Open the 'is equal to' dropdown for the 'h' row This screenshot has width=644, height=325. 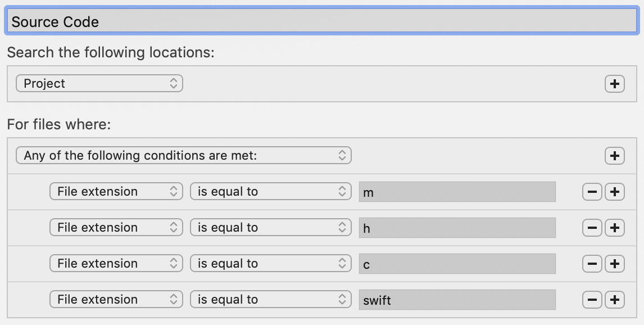click(270, 227)
